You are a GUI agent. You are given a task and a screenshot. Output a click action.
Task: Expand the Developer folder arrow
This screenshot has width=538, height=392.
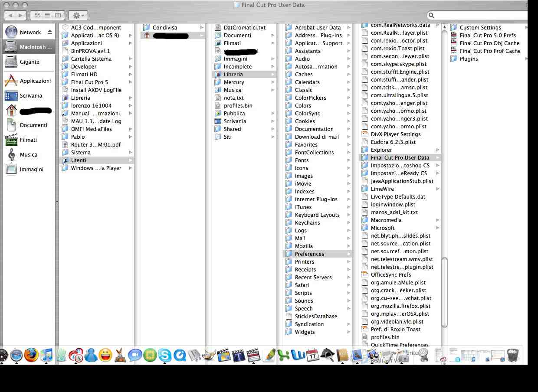coord(130,66)
